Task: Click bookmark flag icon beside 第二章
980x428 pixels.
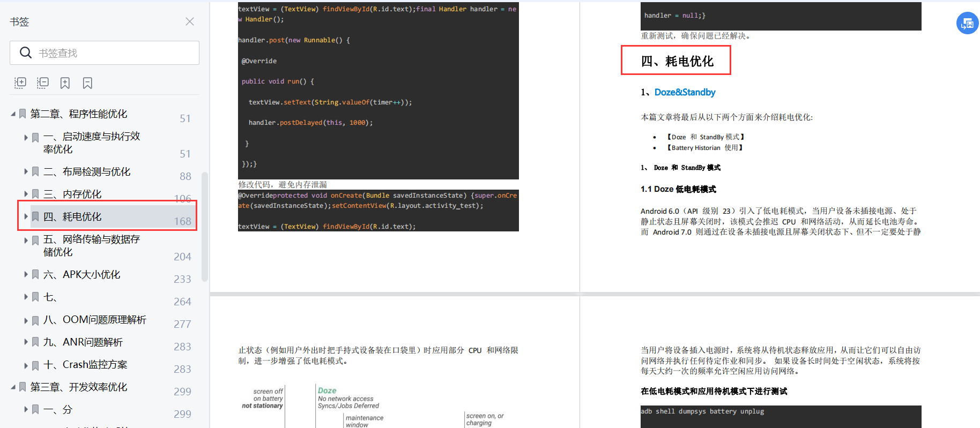Action: [x=23, y=114]
